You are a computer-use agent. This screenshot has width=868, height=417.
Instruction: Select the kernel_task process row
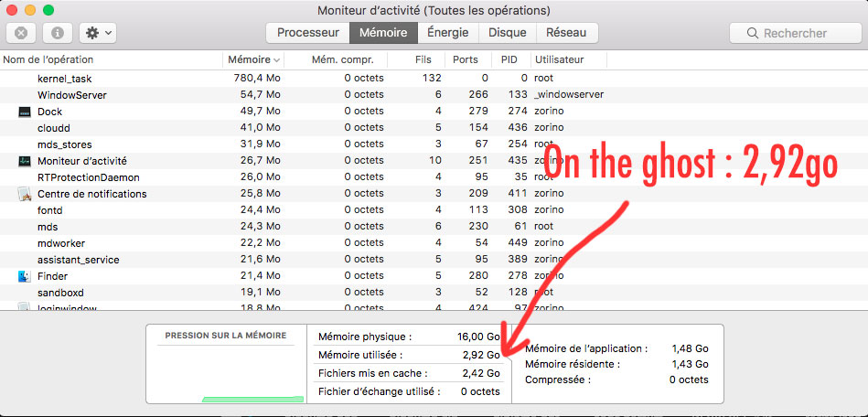coord(434,79)
